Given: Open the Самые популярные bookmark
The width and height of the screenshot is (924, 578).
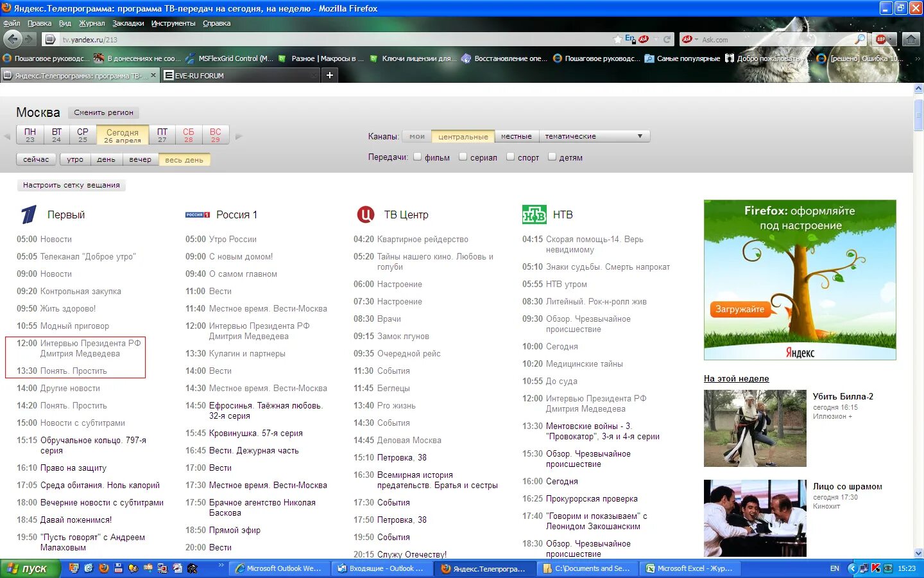Looking at the screenshot, I should click(x=683, y=58).
